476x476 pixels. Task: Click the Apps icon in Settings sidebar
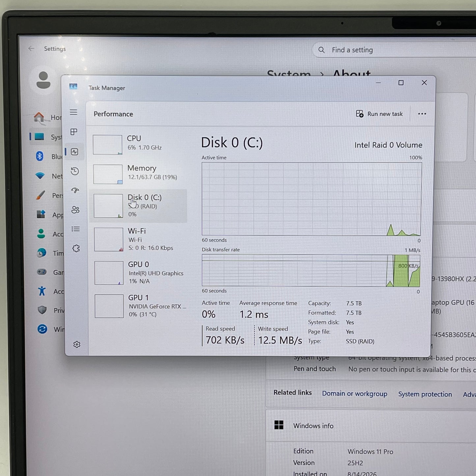coord(41,214)
